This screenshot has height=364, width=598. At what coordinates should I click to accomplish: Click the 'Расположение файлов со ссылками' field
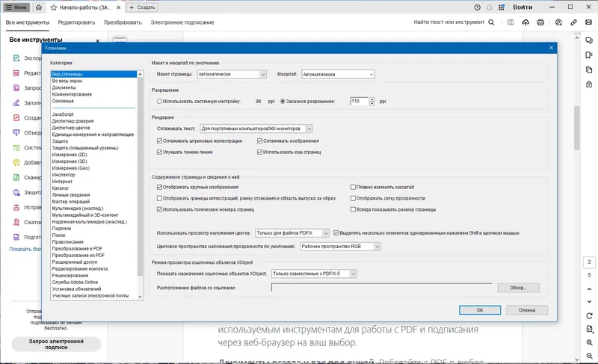[382, 288]
